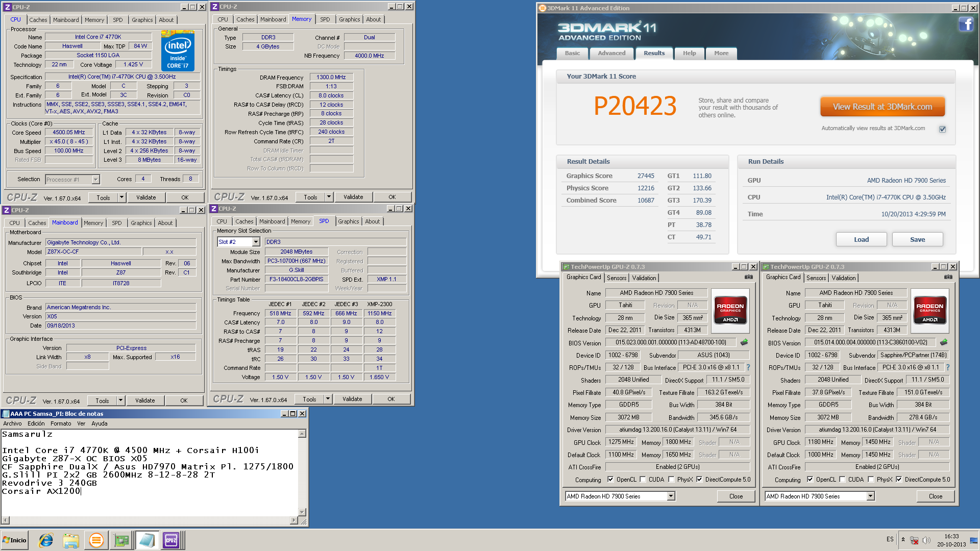This screenshot has height=551, width=980.
Task: Click the bus interface question mark in right GPU-Z
Action: click(948, 367)
